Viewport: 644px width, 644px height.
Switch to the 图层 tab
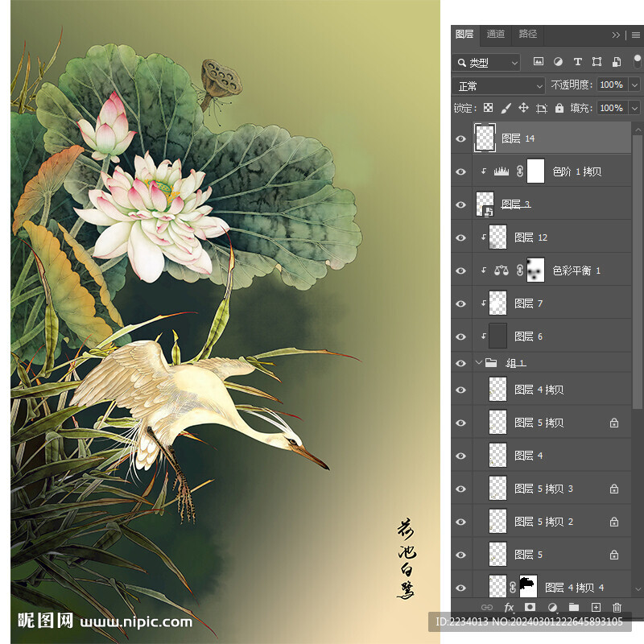465,35
